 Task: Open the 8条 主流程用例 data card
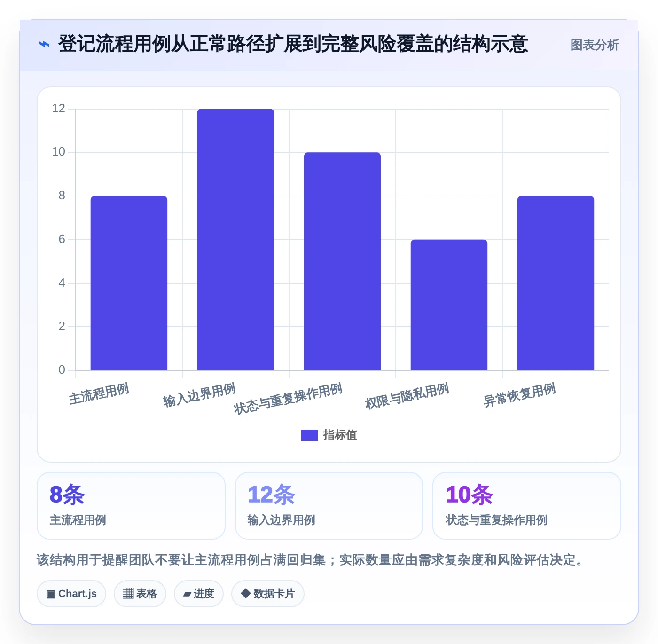[131, 506]
